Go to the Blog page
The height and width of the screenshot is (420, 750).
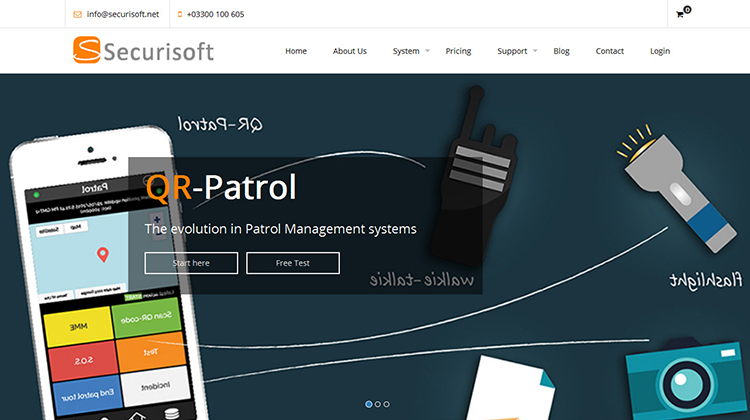click(x=562, y=51)
